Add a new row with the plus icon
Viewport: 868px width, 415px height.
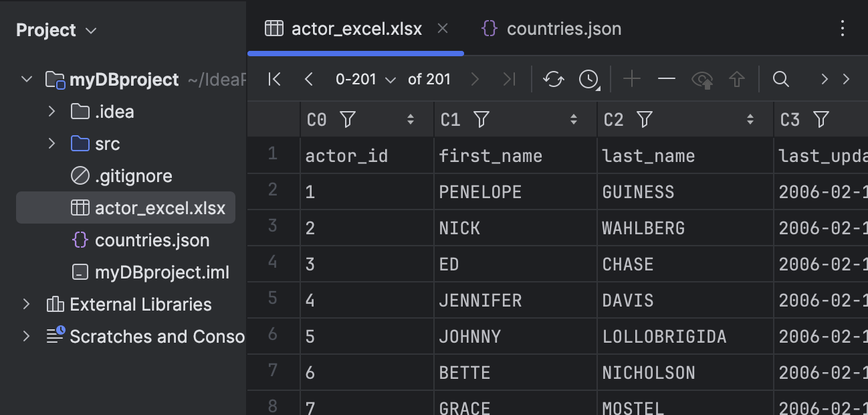pos(631,79)
